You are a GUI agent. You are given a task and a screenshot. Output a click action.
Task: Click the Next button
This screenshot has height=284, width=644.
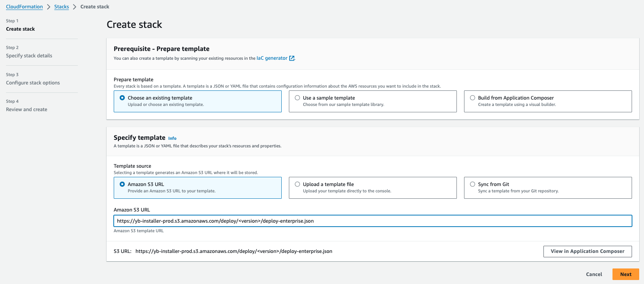pyautogui.click(x=625, y=274)
